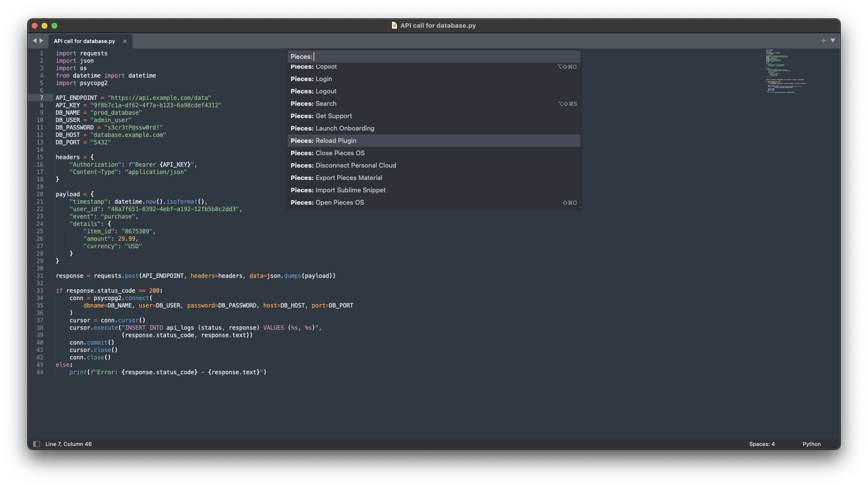Select Pieces: Disconnect Personal Cloud command
Viewport: 868px width, 486px height.
[434, 166]
